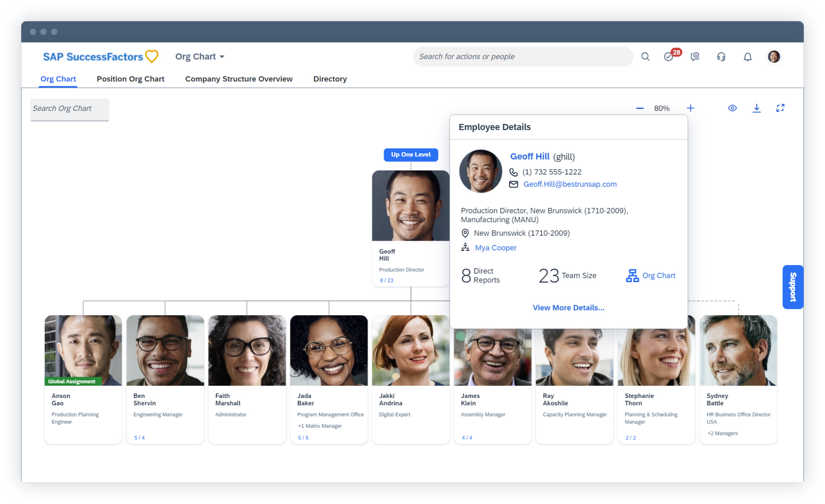Open the to-do checkmark icon with badge 28
825x504 pixels.
pos(669,56)
